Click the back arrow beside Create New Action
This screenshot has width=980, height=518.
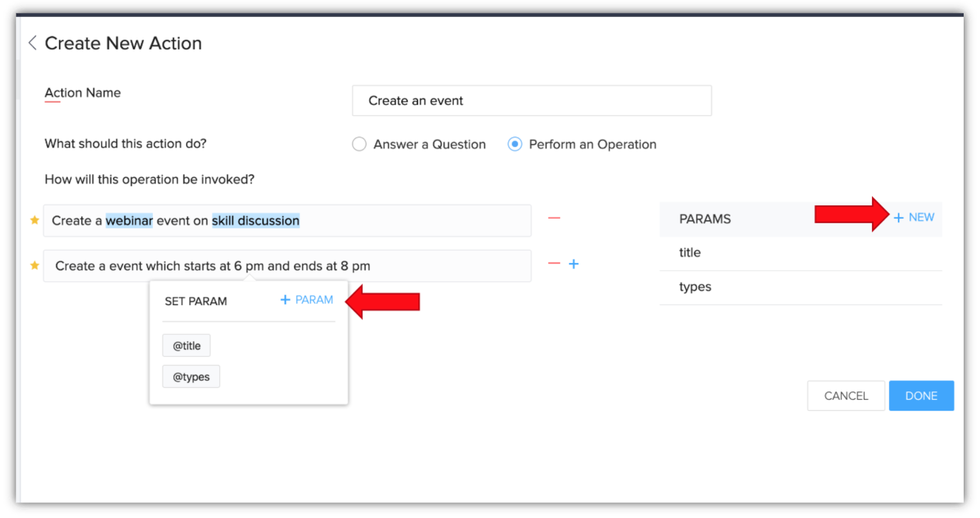click(33, 43)
